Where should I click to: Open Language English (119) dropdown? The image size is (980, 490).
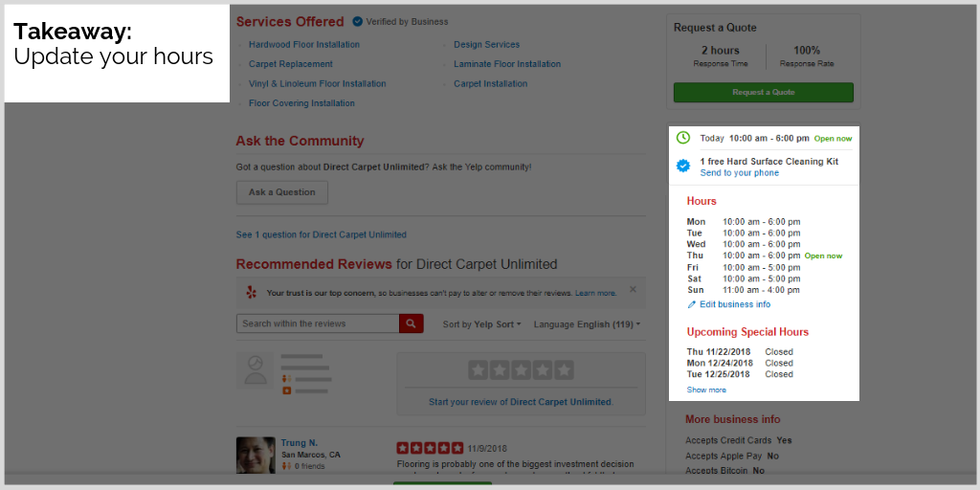587,324
